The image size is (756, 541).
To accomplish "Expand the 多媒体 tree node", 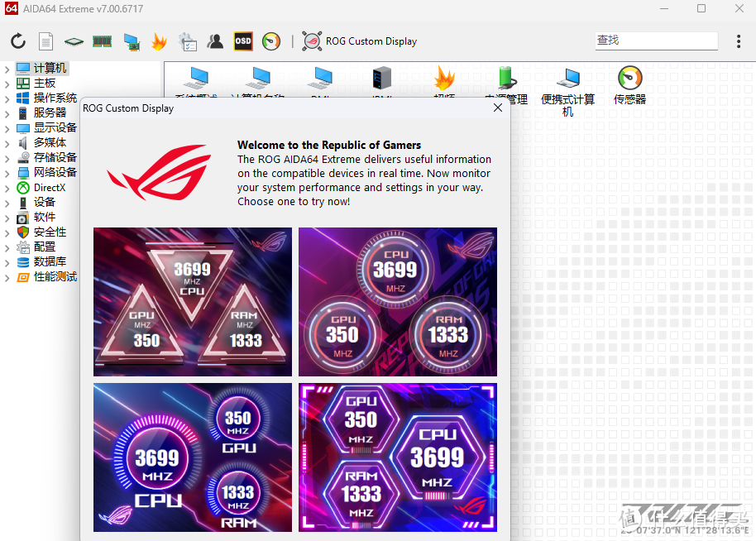I will tap(7, 143).
